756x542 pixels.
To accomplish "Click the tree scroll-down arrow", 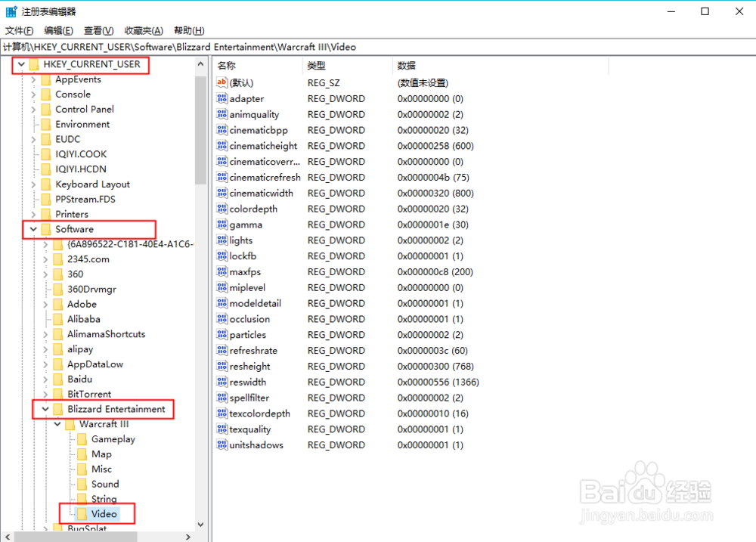I will click(x=200, y=525).
